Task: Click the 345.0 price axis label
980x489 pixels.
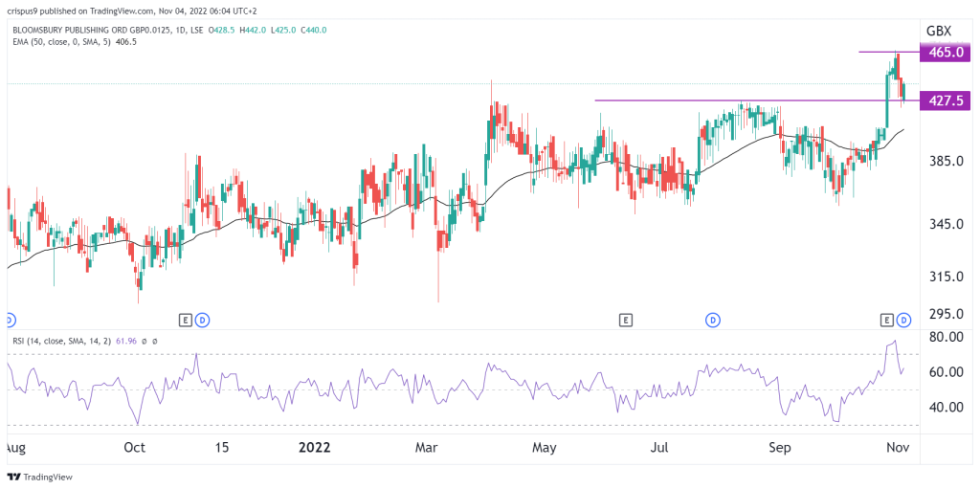Action: [947, 223]
